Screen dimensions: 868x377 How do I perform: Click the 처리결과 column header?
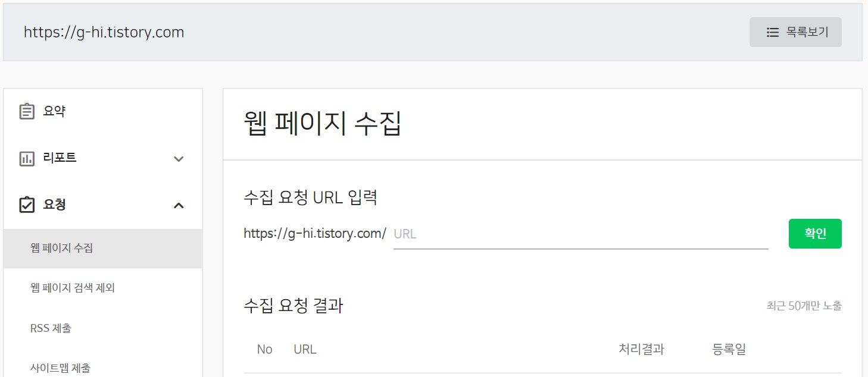tap(641, 349)
